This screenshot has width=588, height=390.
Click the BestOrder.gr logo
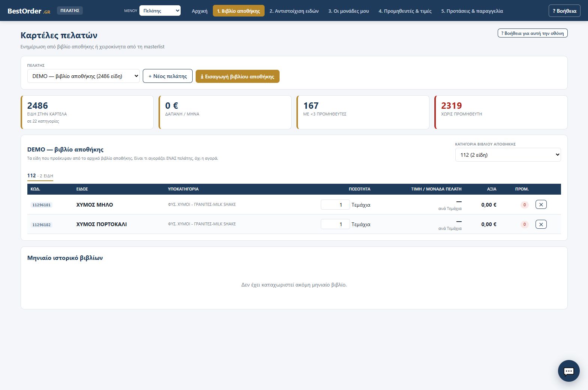tap(29, 11)
